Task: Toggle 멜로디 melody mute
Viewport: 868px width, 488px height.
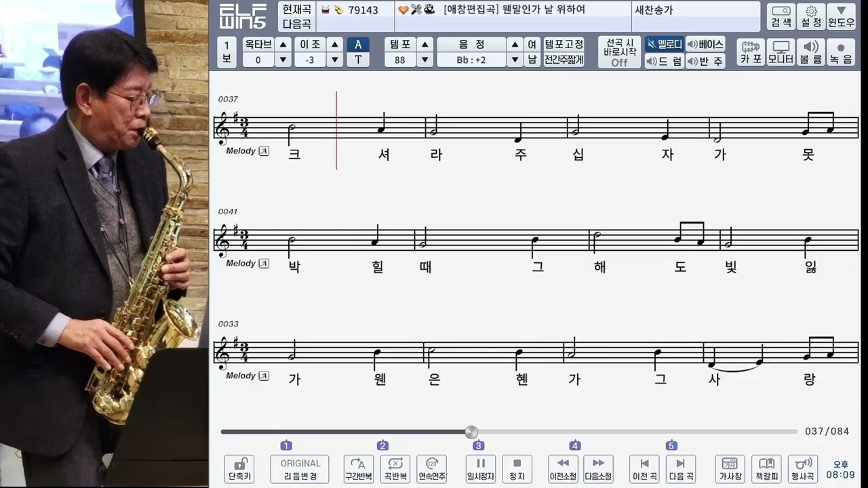Action: [664, 44]
